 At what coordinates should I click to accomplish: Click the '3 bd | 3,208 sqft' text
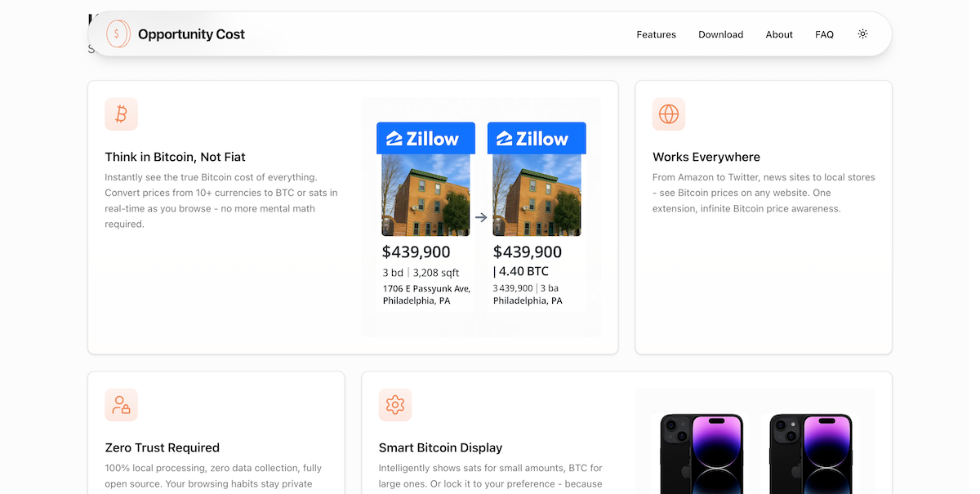(x=421, y=273)
